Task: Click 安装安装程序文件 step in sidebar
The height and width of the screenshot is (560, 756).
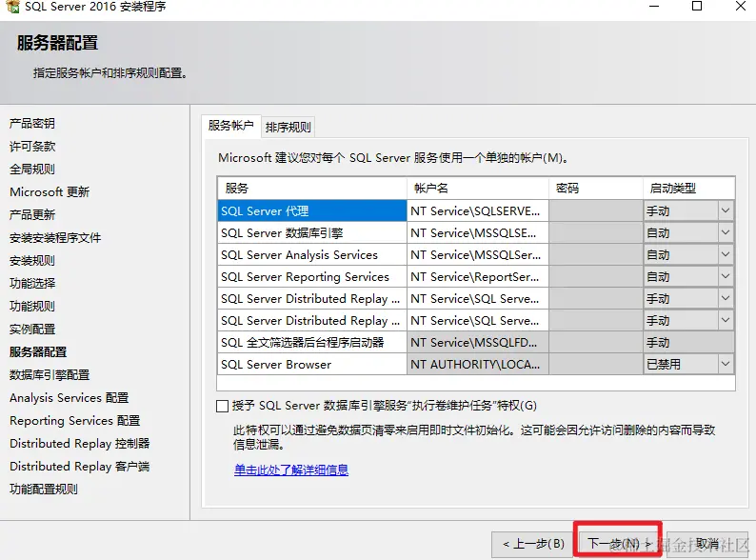Action: (55, 238)
